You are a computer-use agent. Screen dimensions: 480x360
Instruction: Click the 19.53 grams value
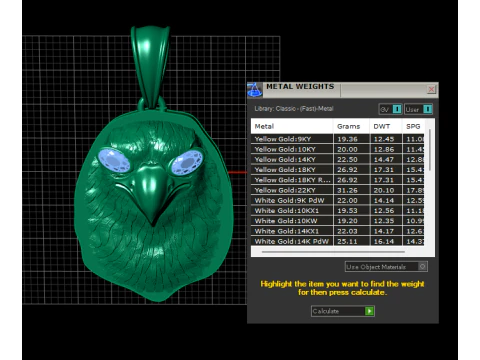click(x=347, y=211)
